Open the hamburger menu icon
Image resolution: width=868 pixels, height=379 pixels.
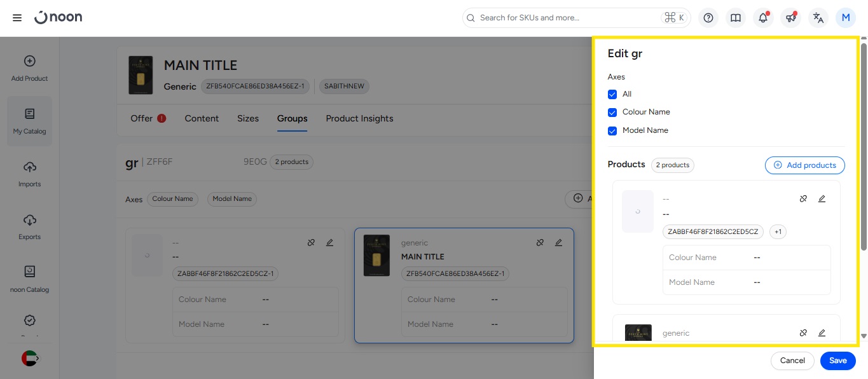click(x=17, y=18)
